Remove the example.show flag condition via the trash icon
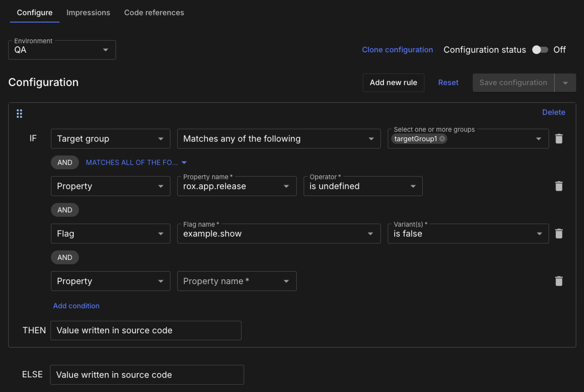 [x=559, y=234]
